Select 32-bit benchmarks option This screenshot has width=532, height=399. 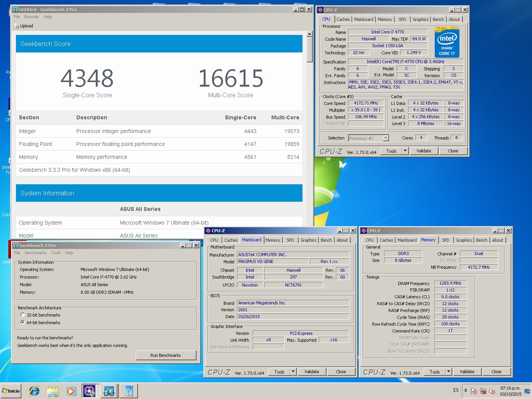point(23,315)
